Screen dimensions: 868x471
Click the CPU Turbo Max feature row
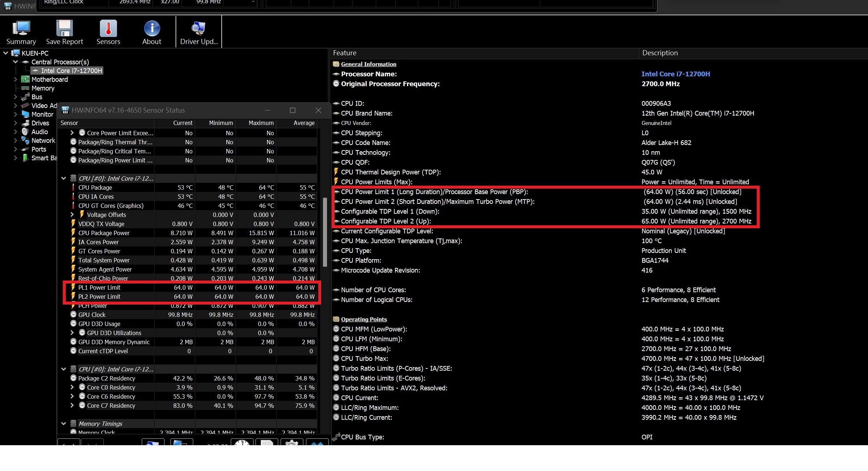[x=599, y=358]
